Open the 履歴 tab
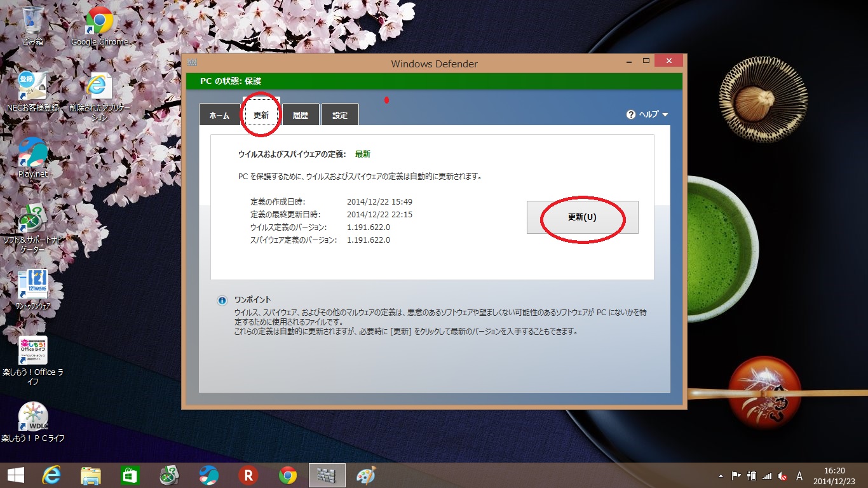Screen dimensions: 868x488 pos(301,114)
